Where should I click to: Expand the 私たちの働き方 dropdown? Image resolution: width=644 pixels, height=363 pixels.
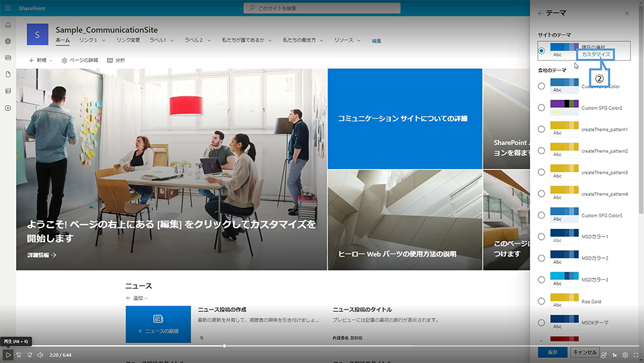[321, 41]
